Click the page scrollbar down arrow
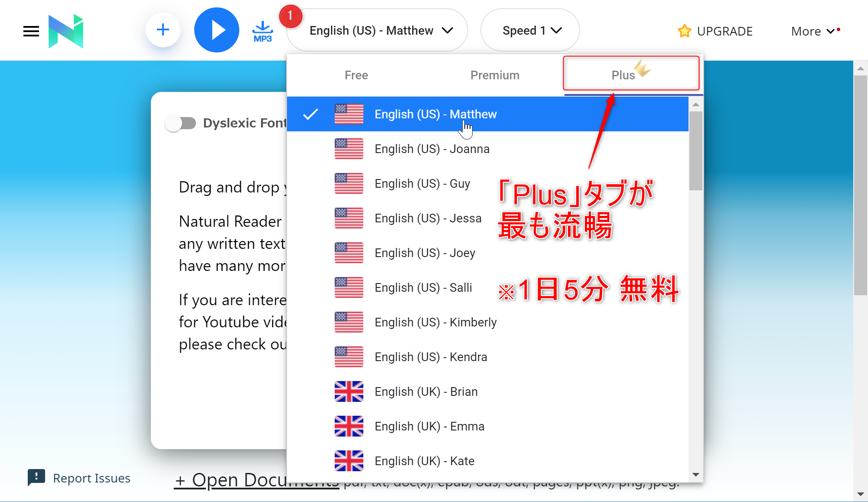 pyautogui.click(x=861, y=494)
